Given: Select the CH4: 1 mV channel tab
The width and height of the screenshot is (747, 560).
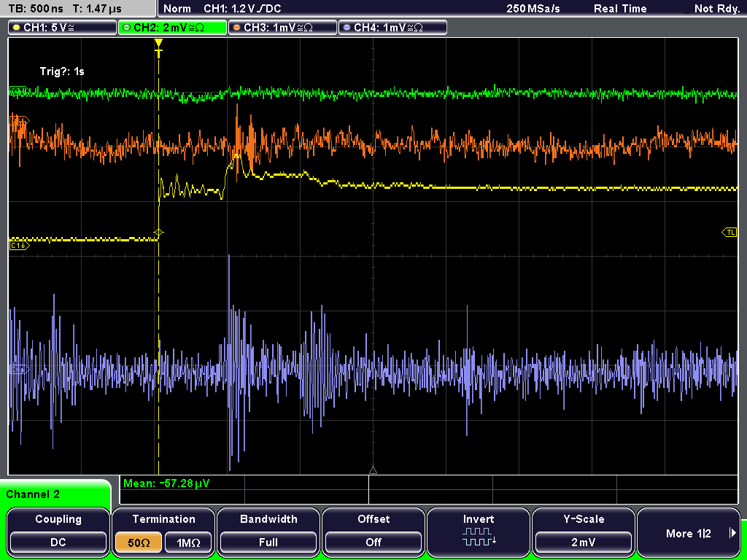Looking at the screenshot, I should click(x=392, y=28).
